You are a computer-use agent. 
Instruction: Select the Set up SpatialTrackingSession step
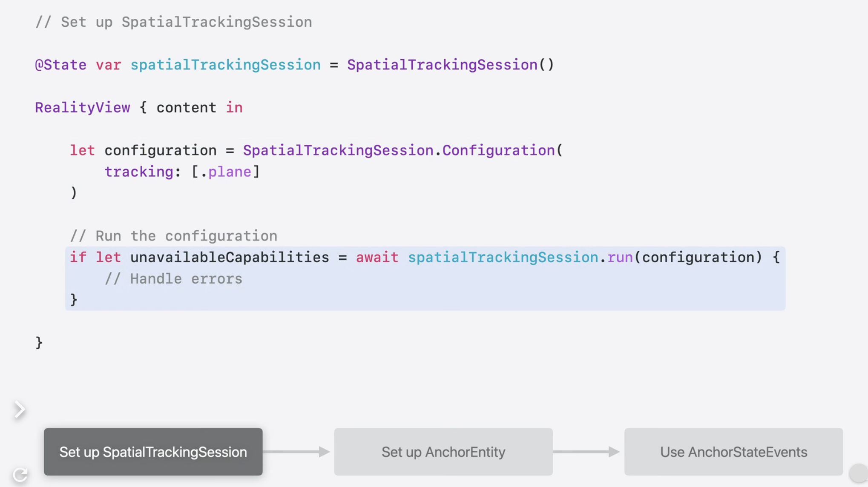153,452
